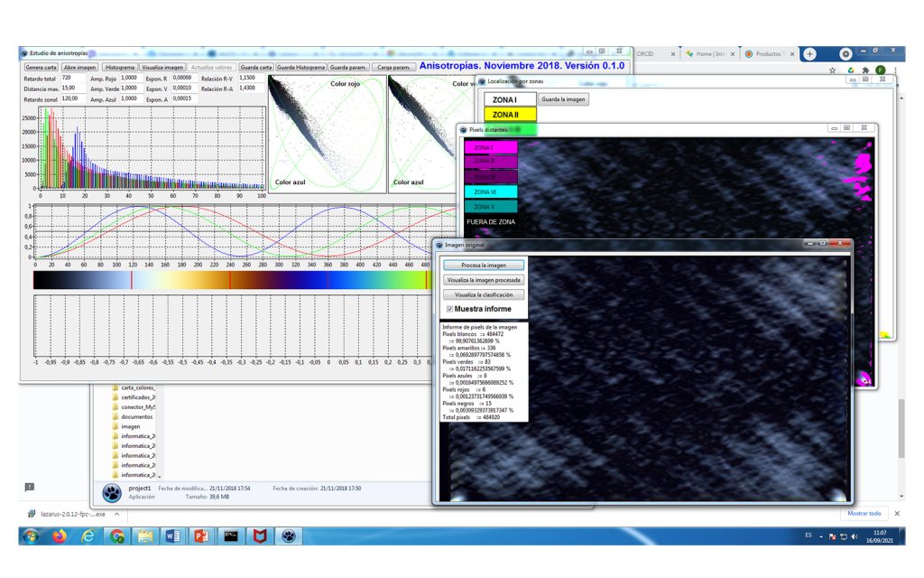Select the cyan ZONA VI swatch

(x=491, y=191)
